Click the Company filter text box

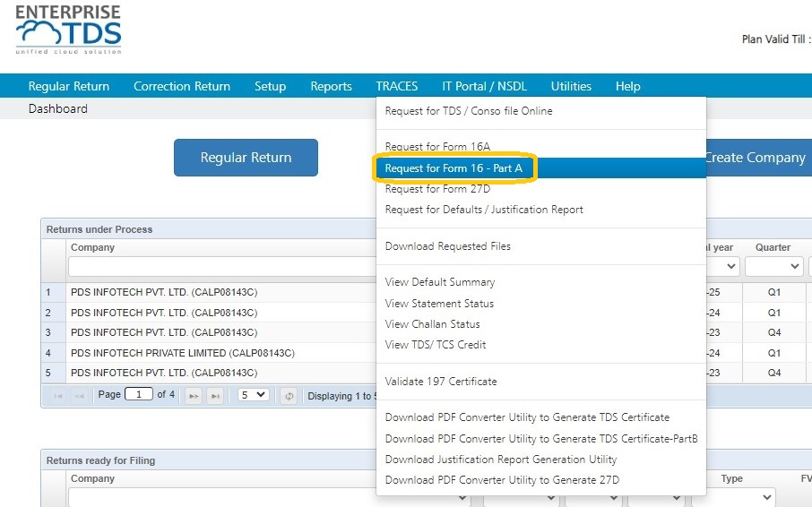pos(222,267)
